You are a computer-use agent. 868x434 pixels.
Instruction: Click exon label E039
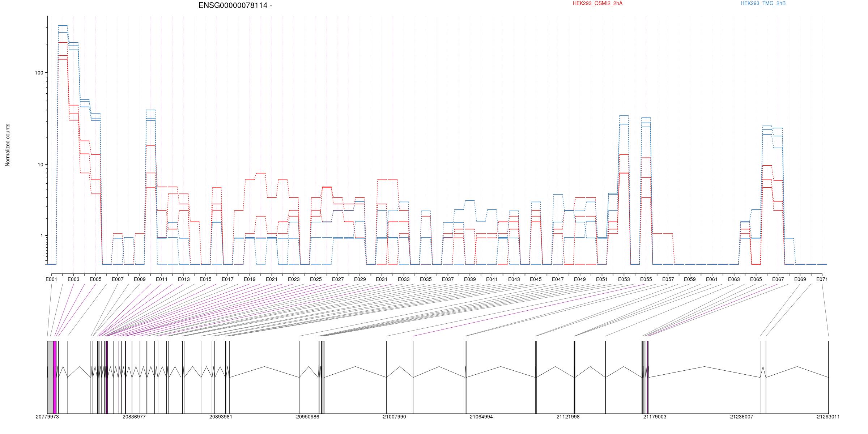470,279
